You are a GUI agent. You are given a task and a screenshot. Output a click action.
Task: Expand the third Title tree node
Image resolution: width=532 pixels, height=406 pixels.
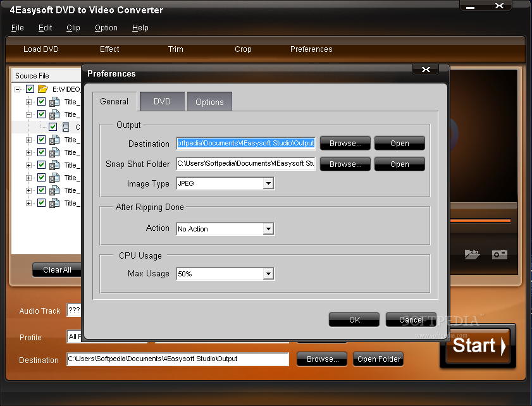click(x=29, y=140)
